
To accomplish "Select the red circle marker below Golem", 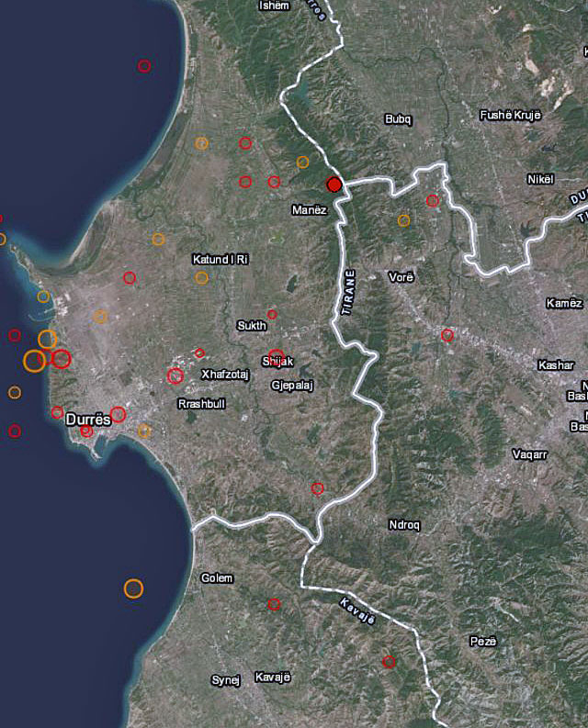I will pos(274,604).
